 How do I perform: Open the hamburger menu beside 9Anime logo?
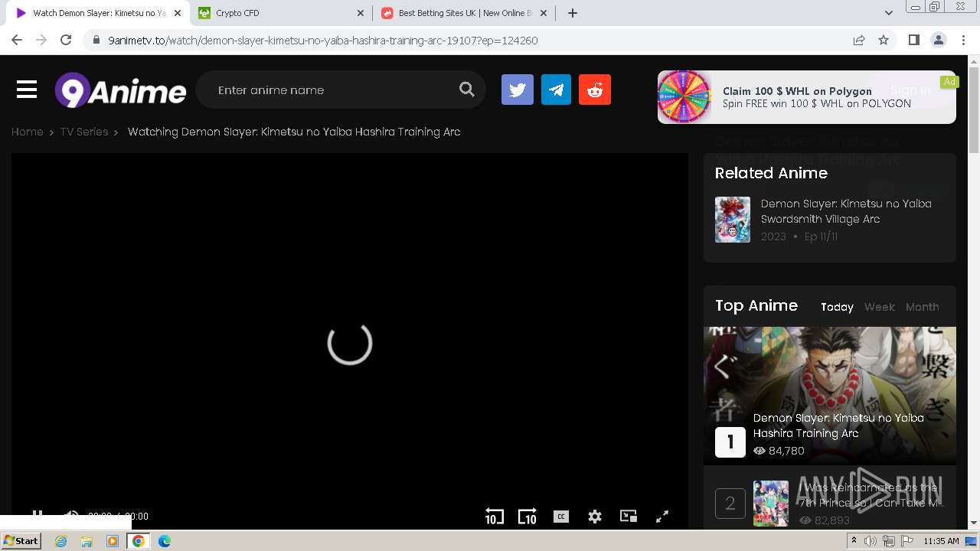(27, 90)
